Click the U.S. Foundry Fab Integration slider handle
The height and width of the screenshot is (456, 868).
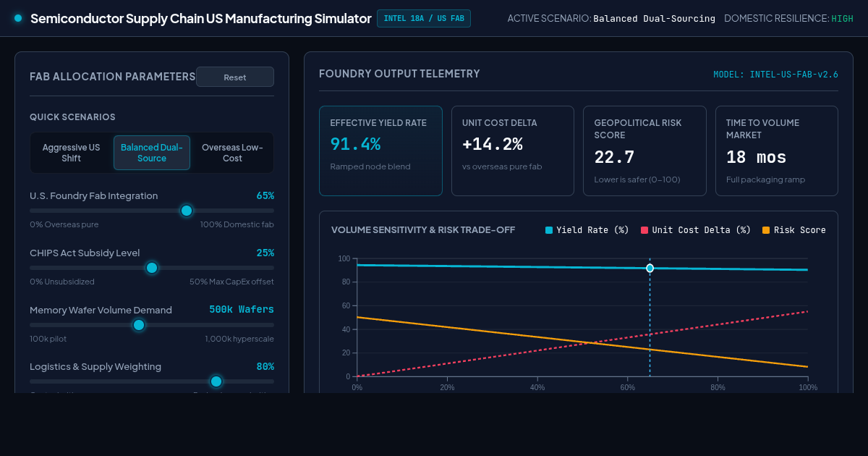coord(186,211)
